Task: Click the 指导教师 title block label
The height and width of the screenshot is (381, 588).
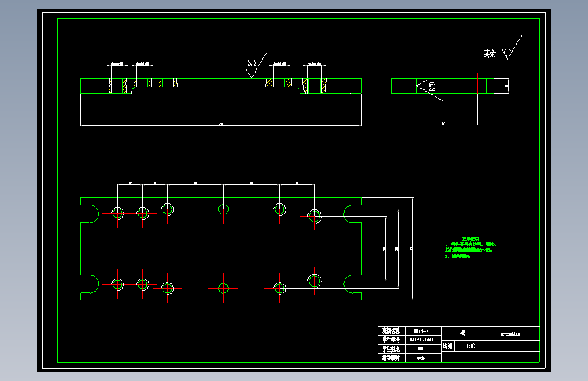Action: tap(391, 358)
